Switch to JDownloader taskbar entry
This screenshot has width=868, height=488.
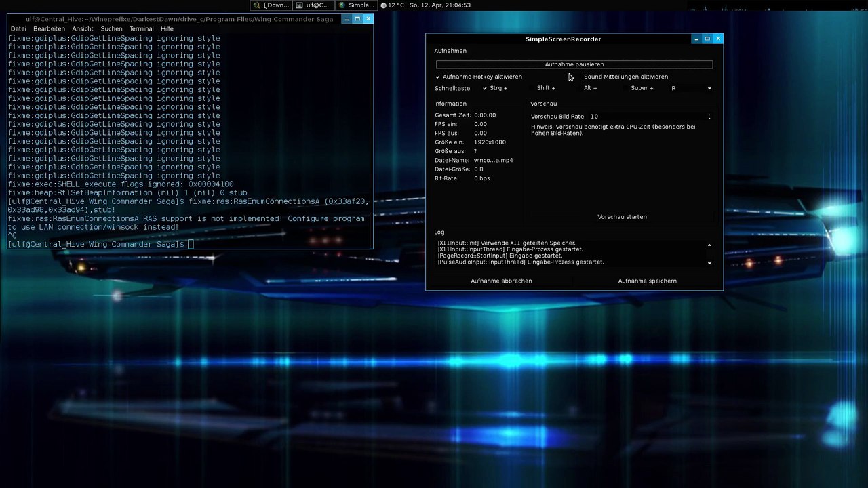tap(271, 5)
